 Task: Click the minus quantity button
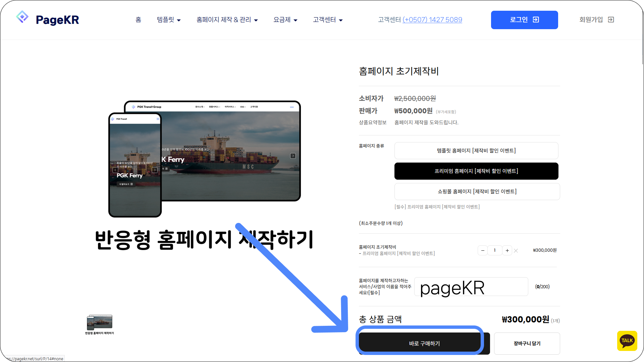point(483,250)
